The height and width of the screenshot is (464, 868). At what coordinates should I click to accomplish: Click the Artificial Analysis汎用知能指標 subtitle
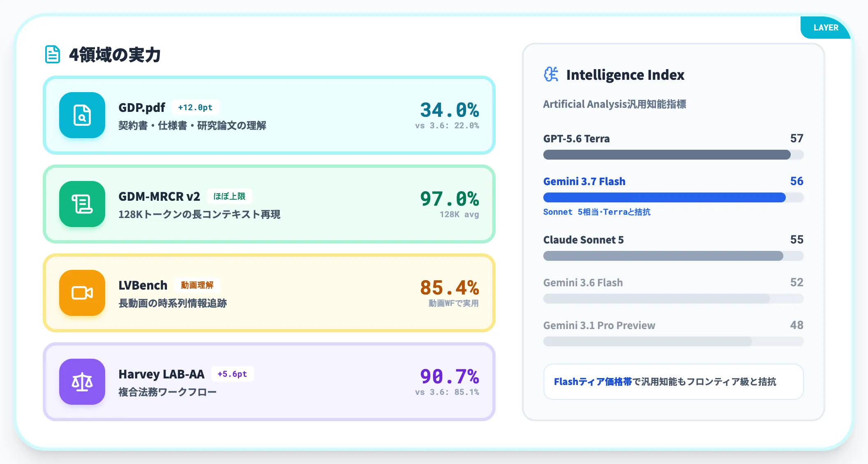[615, 104]
